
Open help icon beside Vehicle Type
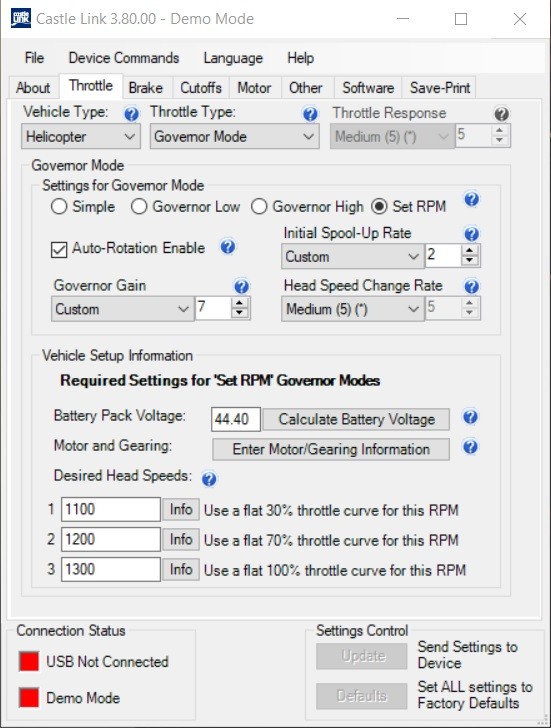(x=131, y=114)
